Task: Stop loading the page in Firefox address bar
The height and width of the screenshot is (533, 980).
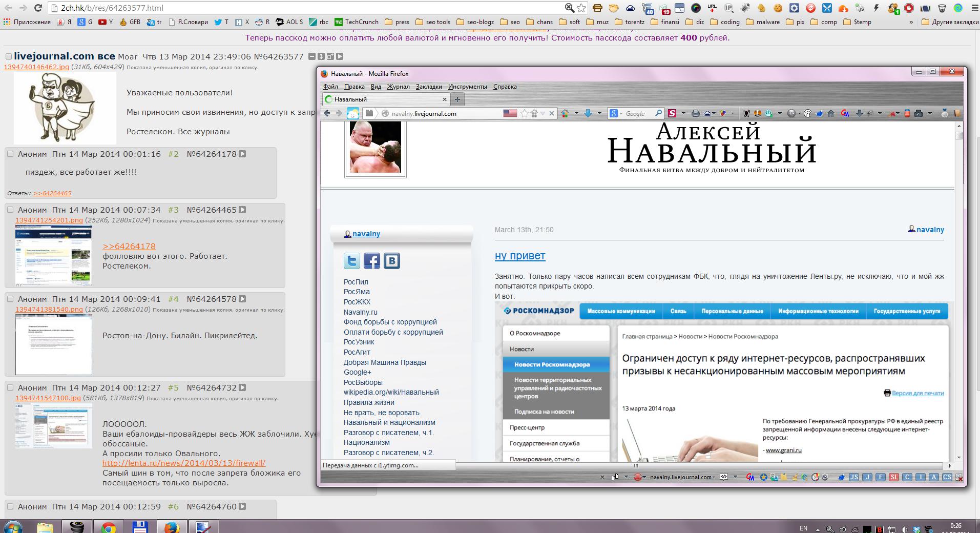Action: (552, 113)
